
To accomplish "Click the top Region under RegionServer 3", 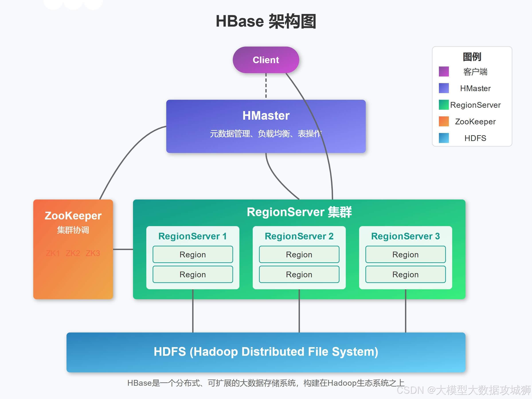I will coord(405,254).
